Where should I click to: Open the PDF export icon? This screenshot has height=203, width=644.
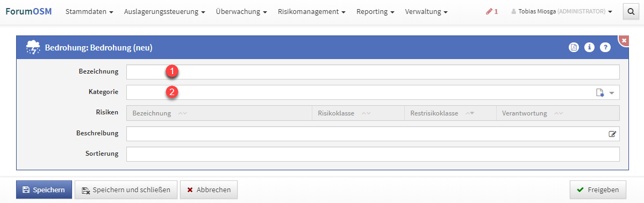pyautogui.click(x=574, y=47)
